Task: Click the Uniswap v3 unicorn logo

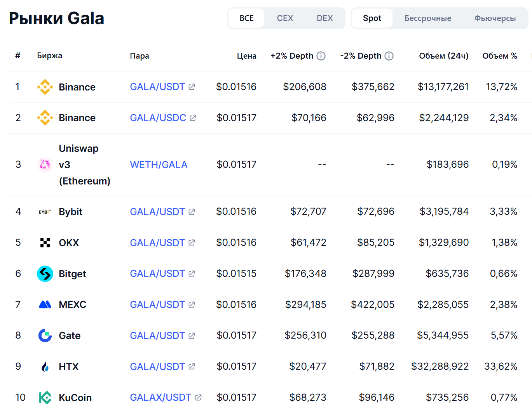Action: 45,165
